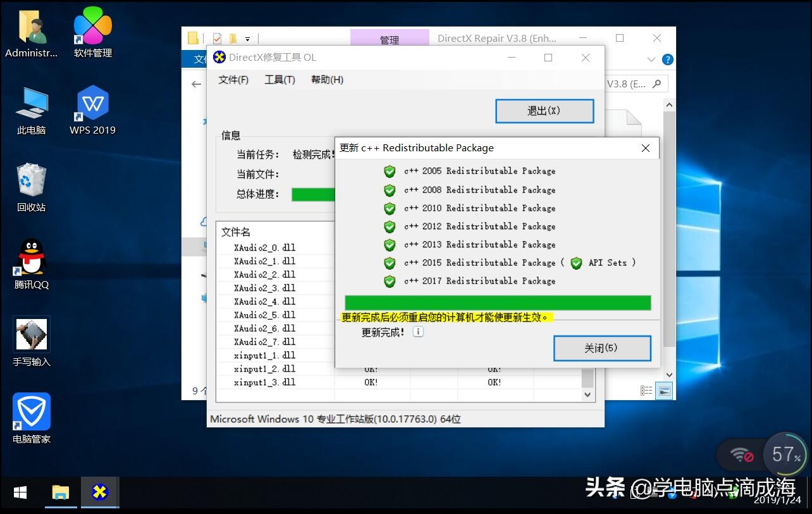Screen dimensions: 812x514
Task: Click the shield icon beside c++ 2005
Action: click(390, 172)
